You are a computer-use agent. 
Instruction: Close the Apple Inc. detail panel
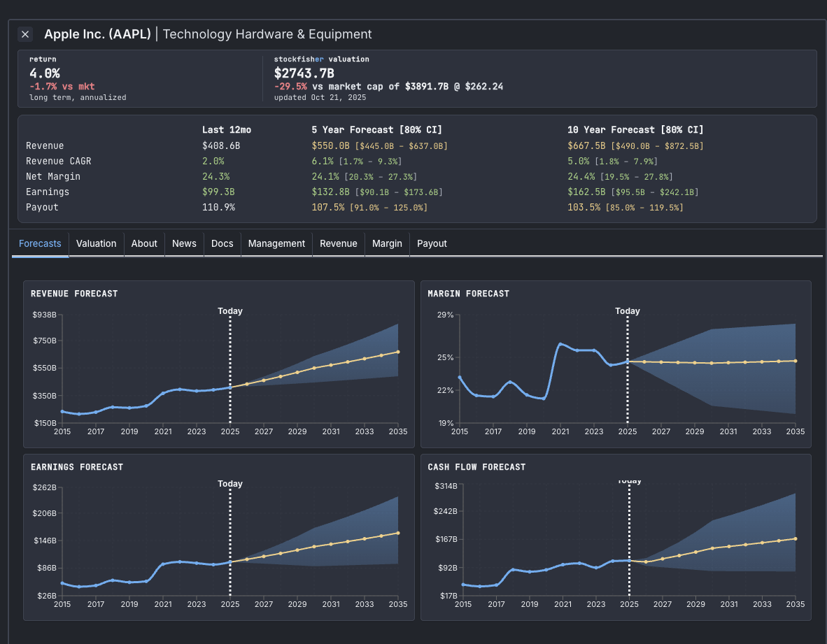25,34
